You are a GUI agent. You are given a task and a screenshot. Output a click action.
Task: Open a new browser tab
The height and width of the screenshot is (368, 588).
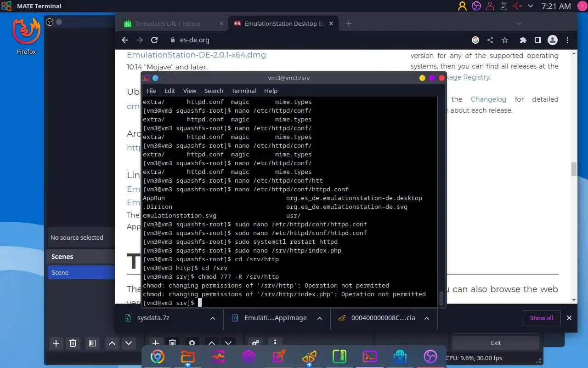pyautogui.click(x=349, y=23)
